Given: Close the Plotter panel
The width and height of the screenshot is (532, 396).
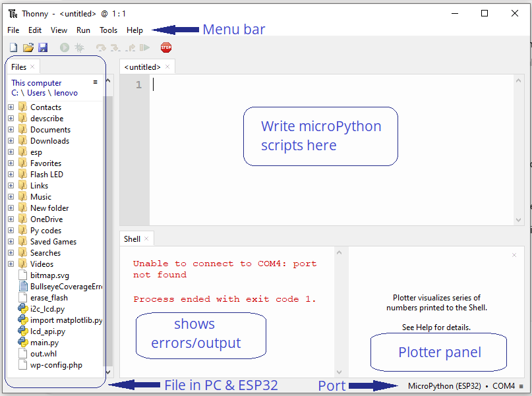Looking at the screenshot, I should [x=513, y=254].
